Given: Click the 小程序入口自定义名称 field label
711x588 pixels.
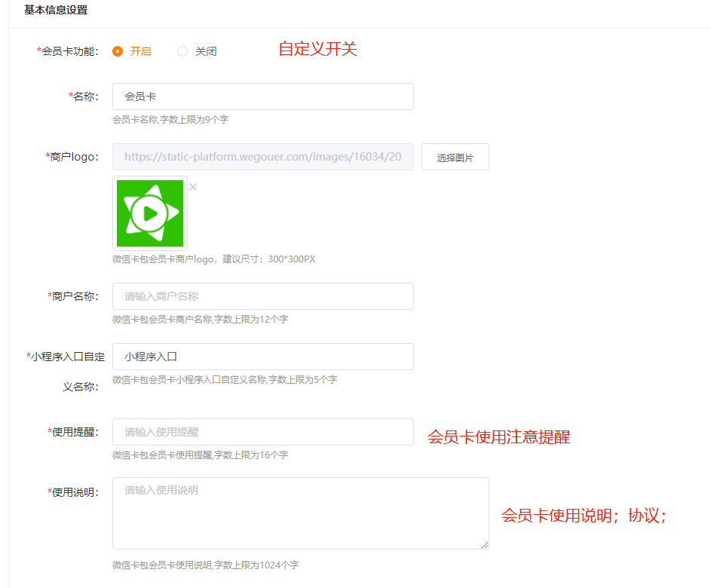Looking at the screenshot, I should tap(66, 372).
